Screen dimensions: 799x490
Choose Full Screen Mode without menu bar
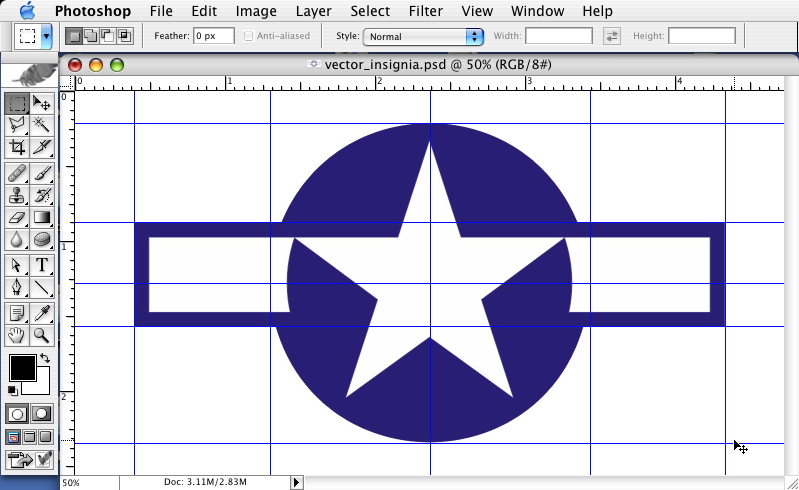[46, 437]
